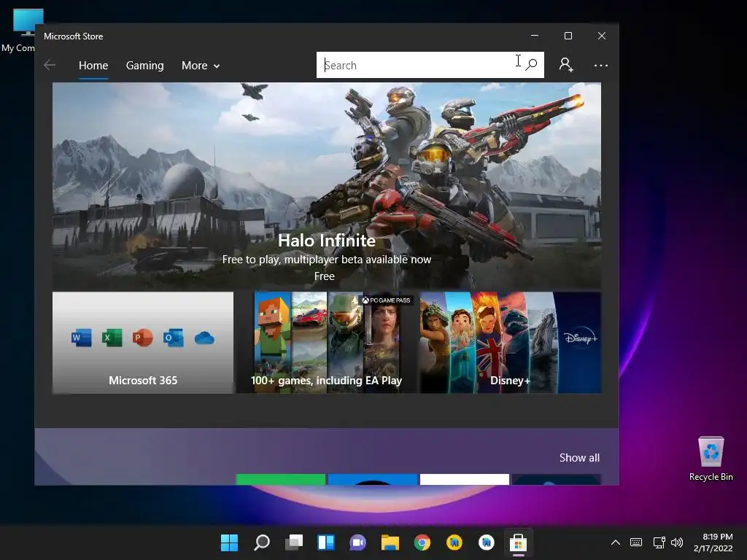747x560 pixels.
Task: Click the "Free" price label on banner
Action: point(325,276)
